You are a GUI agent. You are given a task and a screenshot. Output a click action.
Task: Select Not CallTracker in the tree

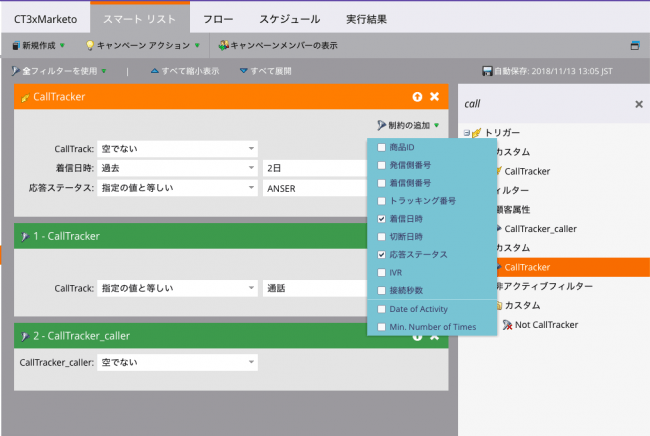546,325
